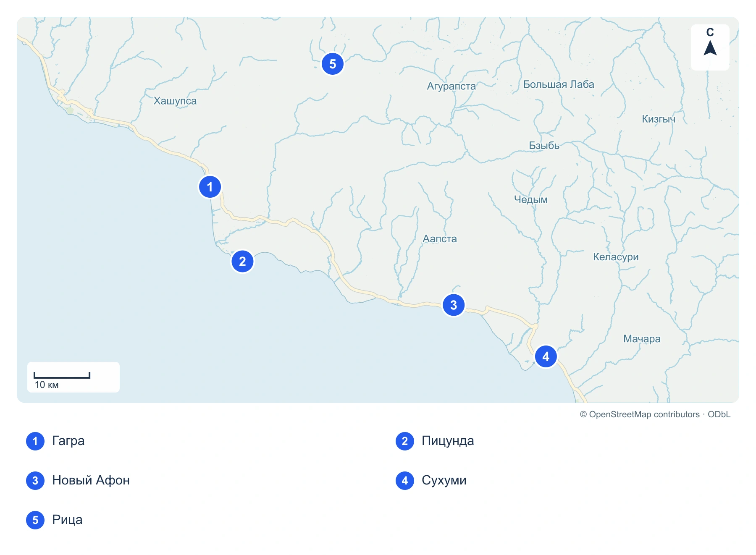Select the Пицунда legend label
Image resolution: width=756 pixels, height=555 pixels.
pyautogui.click(x=448, y=441)
